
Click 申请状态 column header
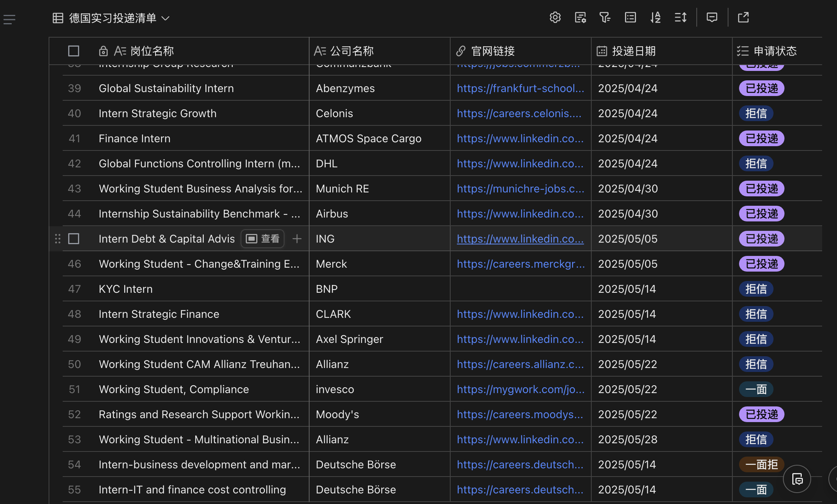coord(777,51)
